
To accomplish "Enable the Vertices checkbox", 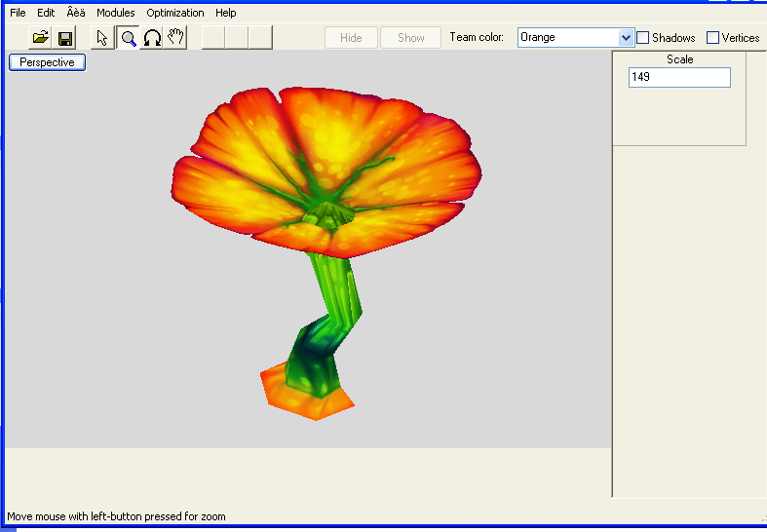I will [712, 38].
